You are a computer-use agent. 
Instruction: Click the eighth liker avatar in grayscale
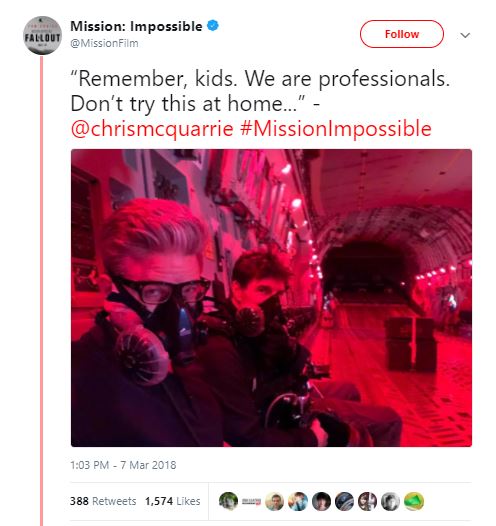[x=391, y=502]
